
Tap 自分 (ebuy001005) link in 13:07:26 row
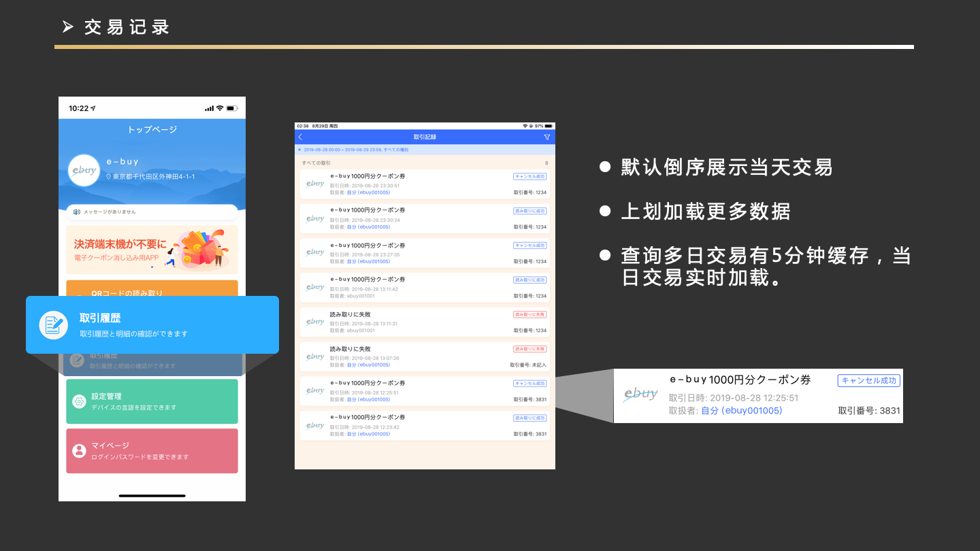369,365
